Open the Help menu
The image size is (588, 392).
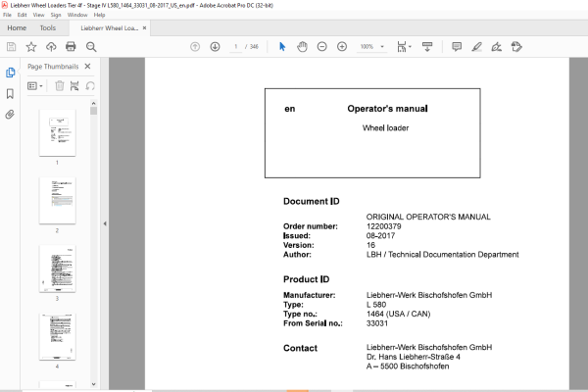[x=99, y=15]
